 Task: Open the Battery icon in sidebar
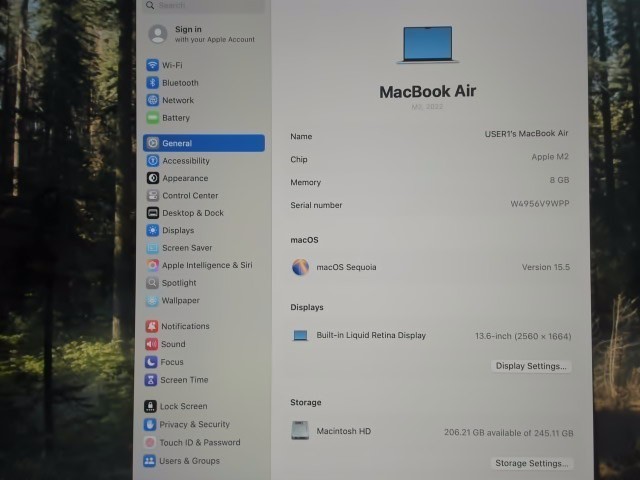coord(152,118)
